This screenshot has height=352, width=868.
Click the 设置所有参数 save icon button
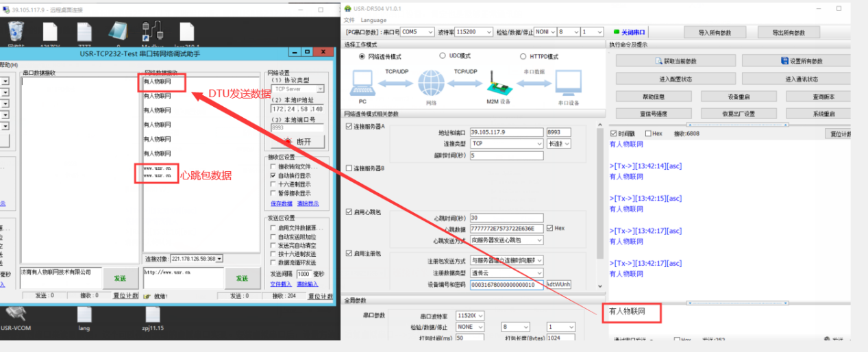pyautogui.click(x=785, y=61)
